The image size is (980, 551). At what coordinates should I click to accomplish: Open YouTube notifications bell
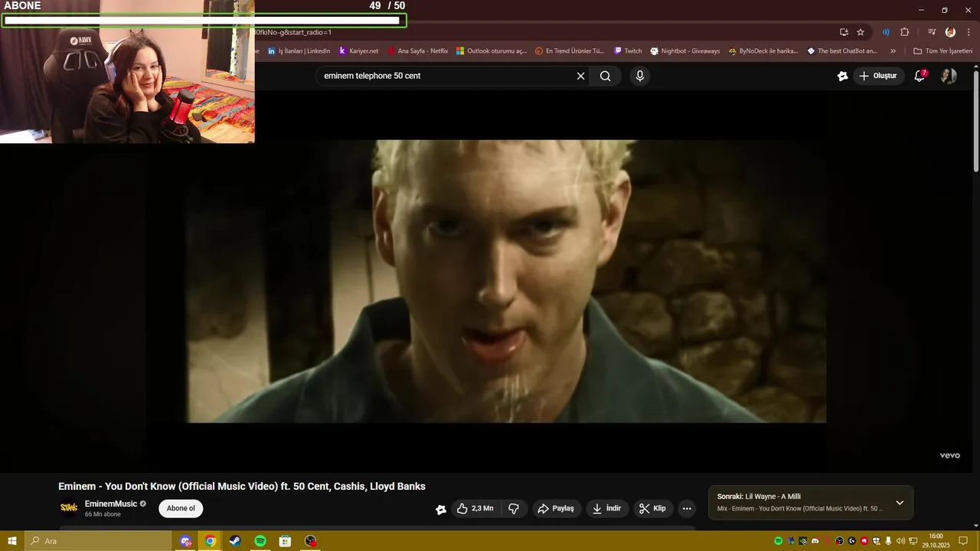click(x=920, y=76)
